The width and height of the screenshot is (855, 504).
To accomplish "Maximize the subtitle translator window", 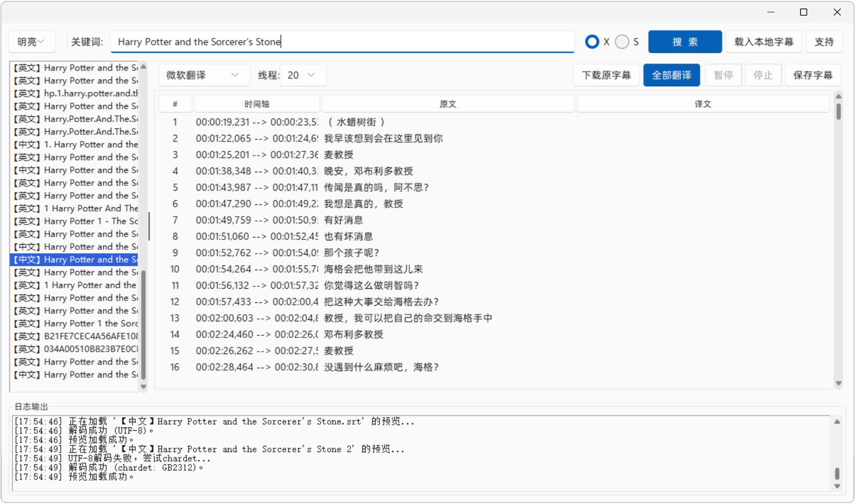I will point(803,12).
